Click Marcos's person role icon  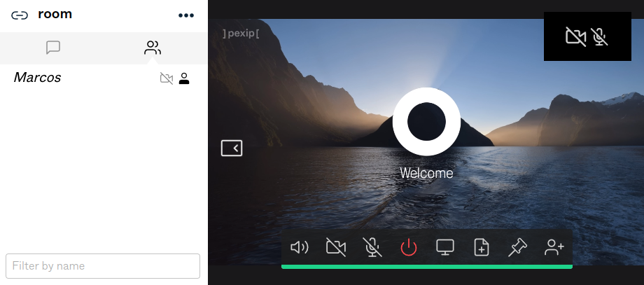click(x=184, y=78)
